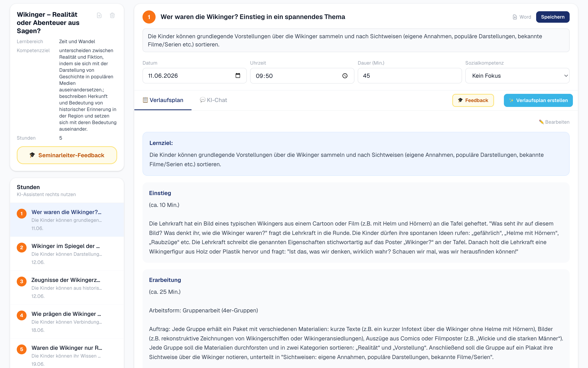Open the date picker calendar icon
588x368 pixels.
[238, 76]
